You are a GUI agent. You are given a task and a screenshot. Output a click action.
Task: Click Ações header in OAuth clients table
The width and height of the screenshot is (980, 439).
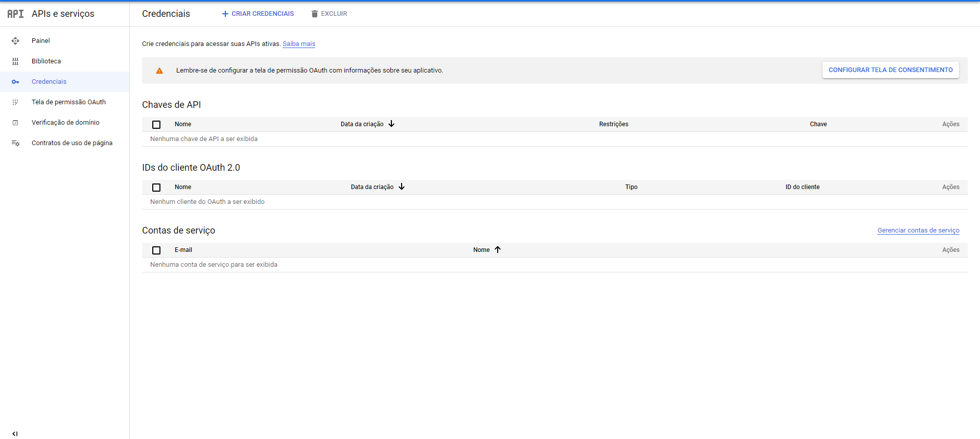click(x=951, y=187)
